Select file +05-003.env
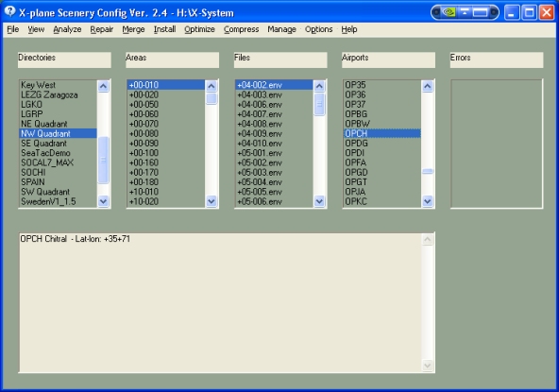This screenshot has width=559, height=392. click(274, 172)
